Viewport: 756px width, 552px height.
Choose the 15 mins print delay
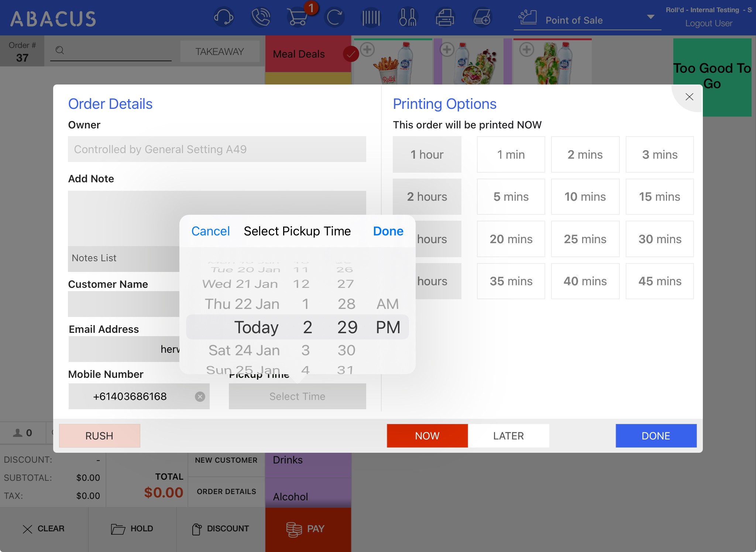click(659, 197)
